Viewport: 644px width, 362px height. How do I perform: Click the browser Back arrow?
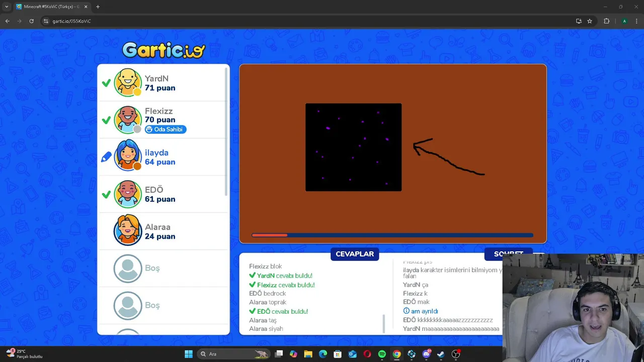pyautogui.click(x=7, y=21)
